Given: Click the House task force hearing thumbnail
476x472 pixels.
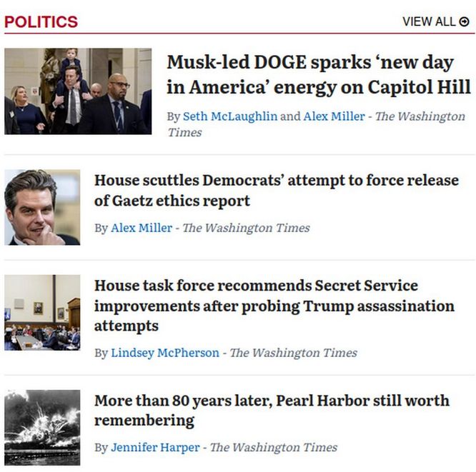Looking at the screenshot, I should 42,313.
